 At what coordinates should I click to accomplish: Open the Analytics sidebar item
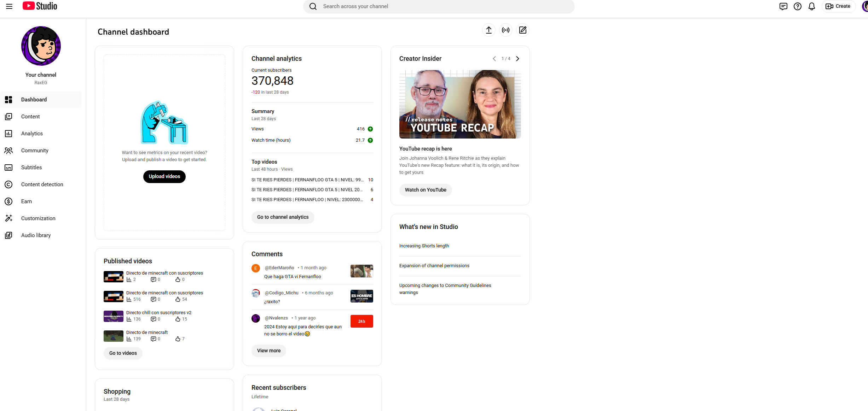(x=32, y=134)
